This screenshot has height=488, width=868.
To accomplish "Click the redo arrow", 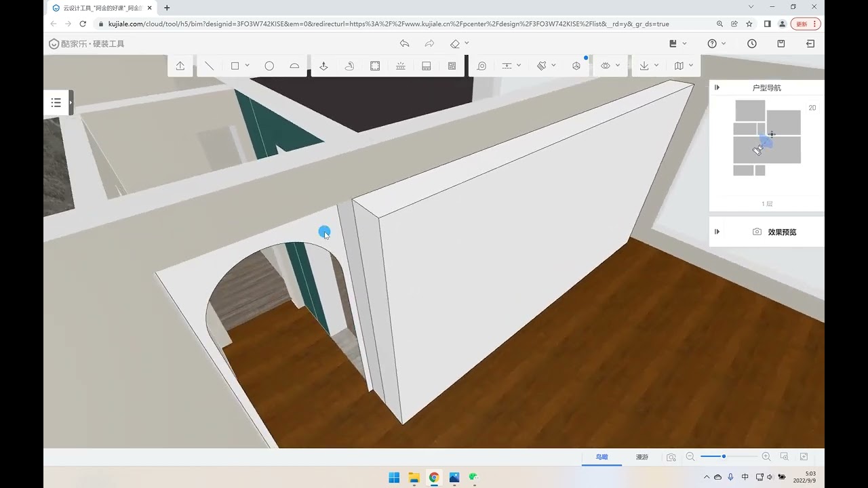I will 429,43.
